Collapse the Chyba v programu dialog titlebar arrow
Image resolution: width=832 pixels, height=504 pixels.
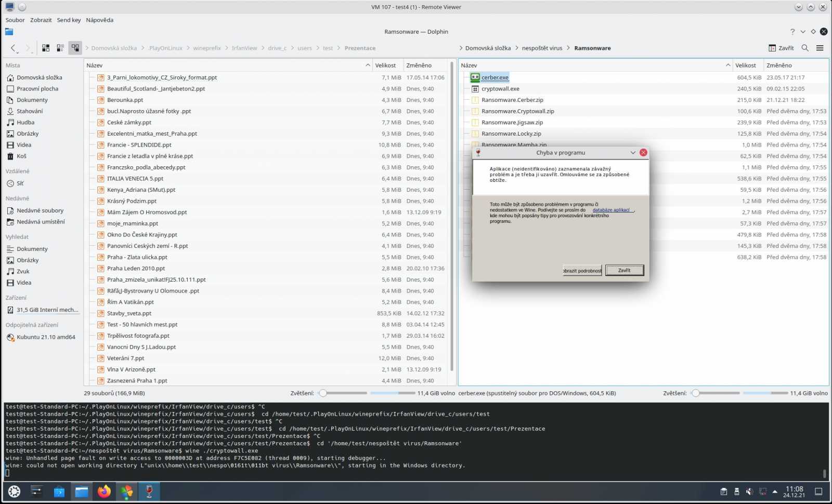pos(633,153)
